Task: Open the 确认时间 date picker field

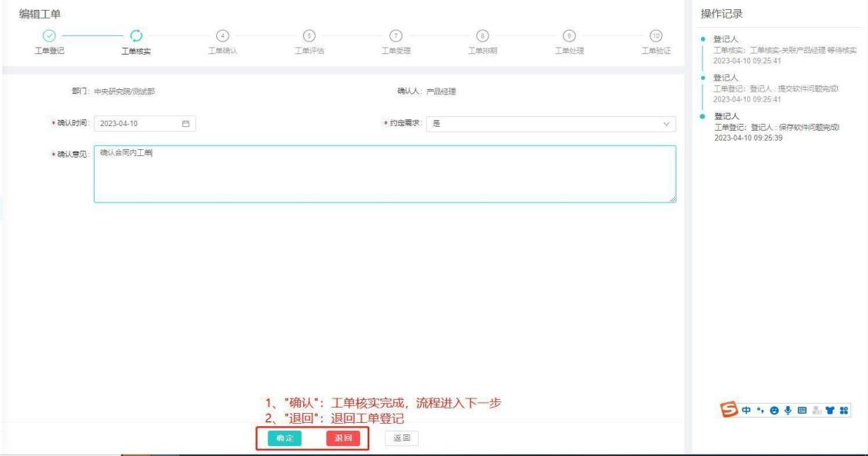Action: click(139, 124)
